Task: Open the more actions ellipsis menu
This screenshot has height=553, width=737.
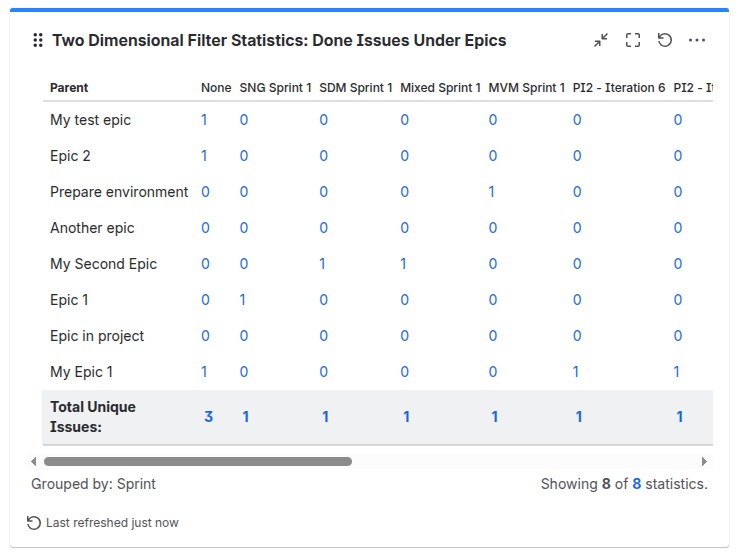Action: coord(697,40)
